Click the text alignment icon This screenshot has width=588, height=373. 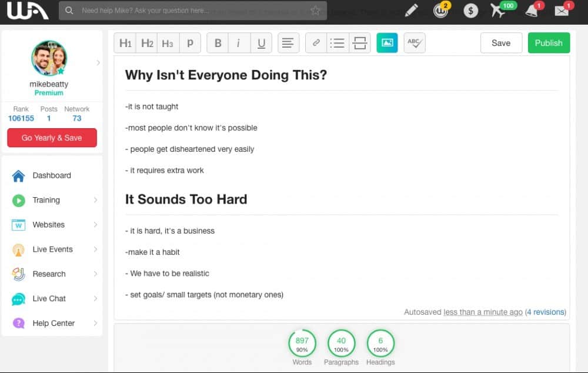click(288, 43)
